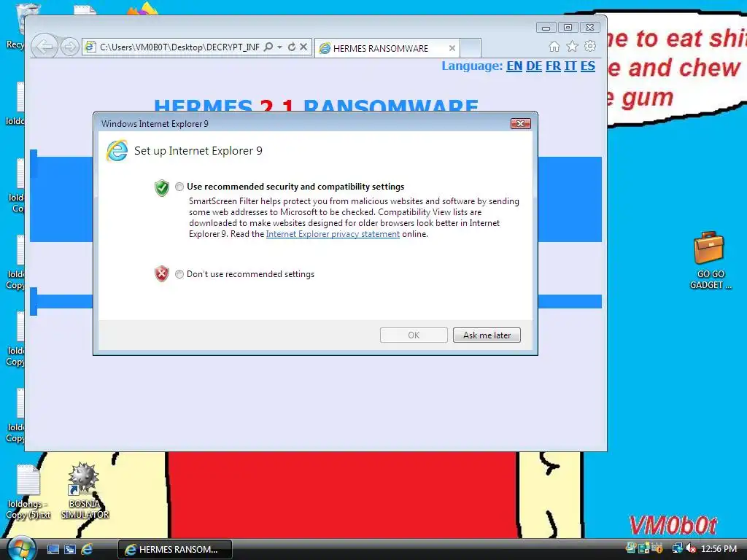Minimize the Internet Explorer window
This screenshot has height=560, width=747.
(x=546, y=28)
